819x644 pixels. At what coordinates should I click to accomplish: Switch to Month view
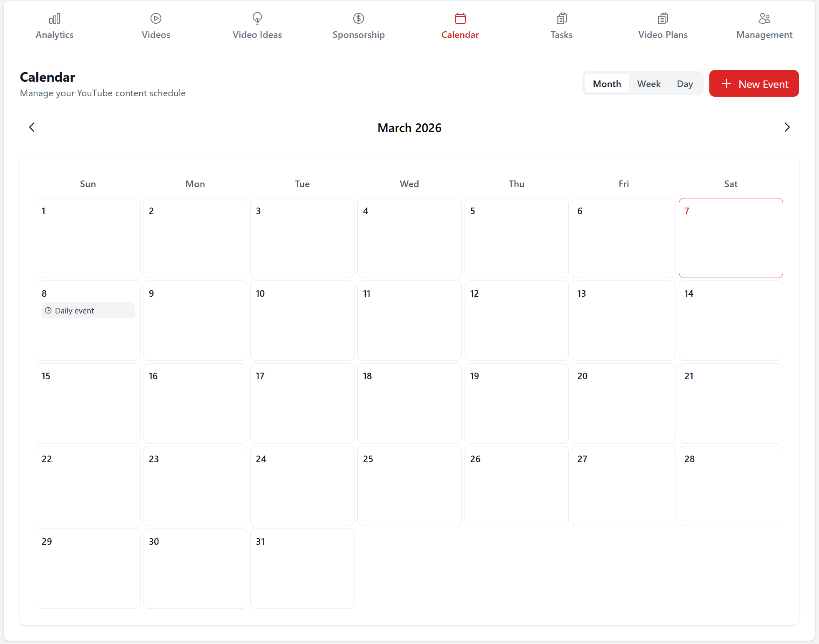[x=607, y=84]
